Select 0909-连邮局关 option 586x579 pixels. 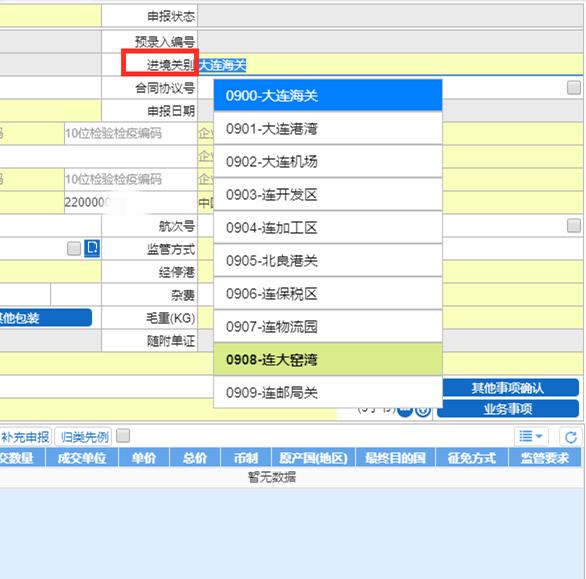click(328, 392)
